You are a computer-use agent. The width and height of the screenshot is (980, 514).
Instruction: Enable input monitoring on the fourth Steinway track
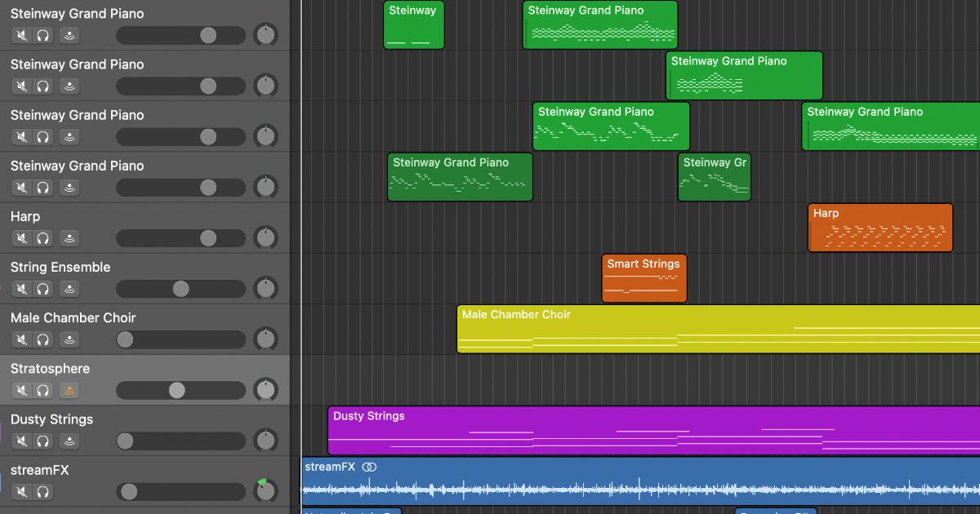pyautogui.click(x=69, y=187)
